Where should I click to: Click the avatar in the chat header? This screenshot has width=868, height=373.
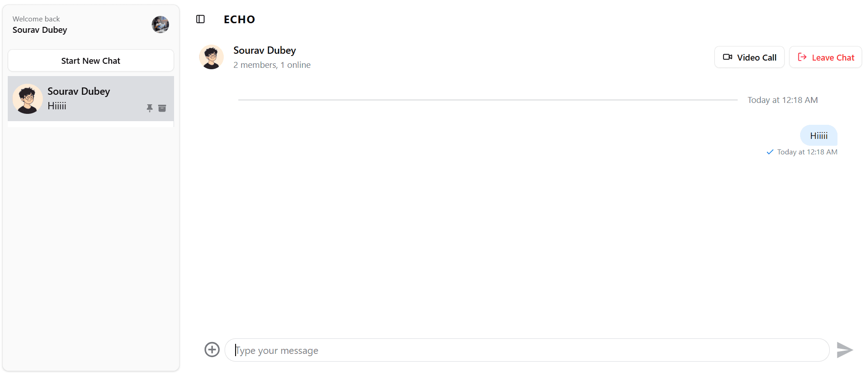[x=211, y=57]
